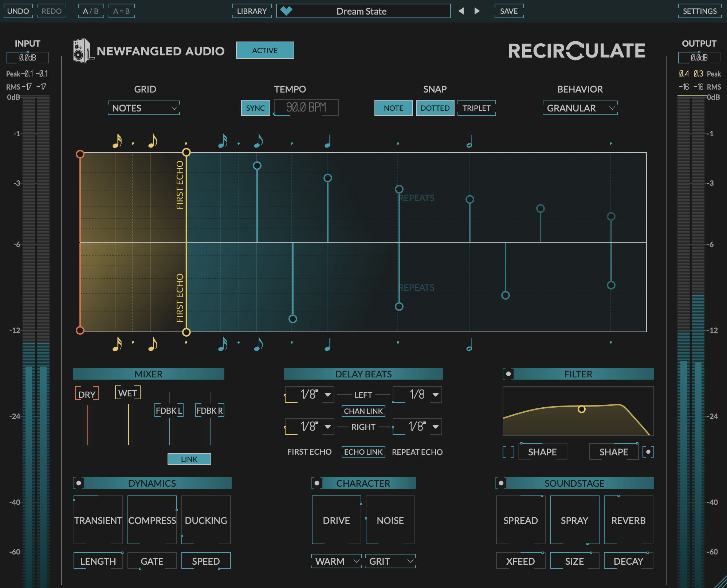Click the heart favorite icon beside Dream State
This screenshot has width=727, height=588.
pos(286,11)
